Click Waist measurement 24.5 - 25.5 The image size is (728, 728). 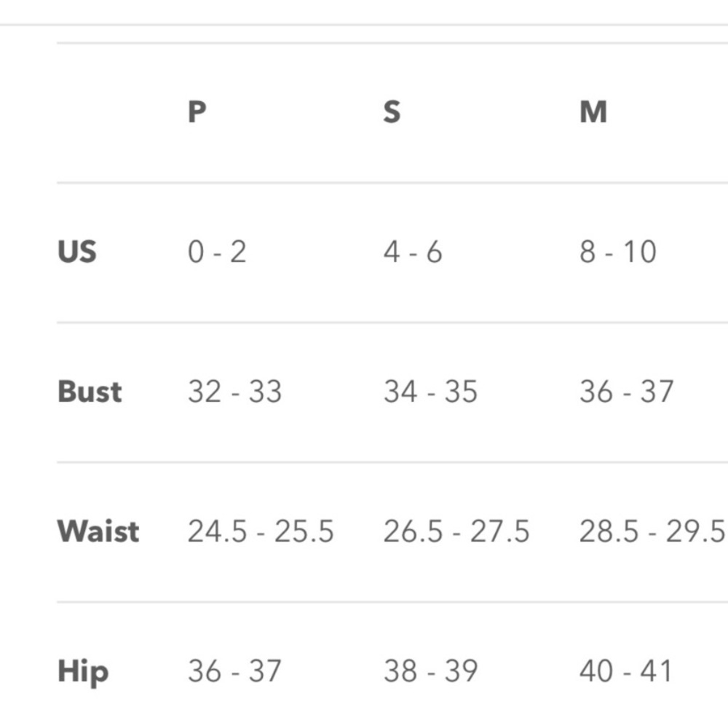(261, 531)
